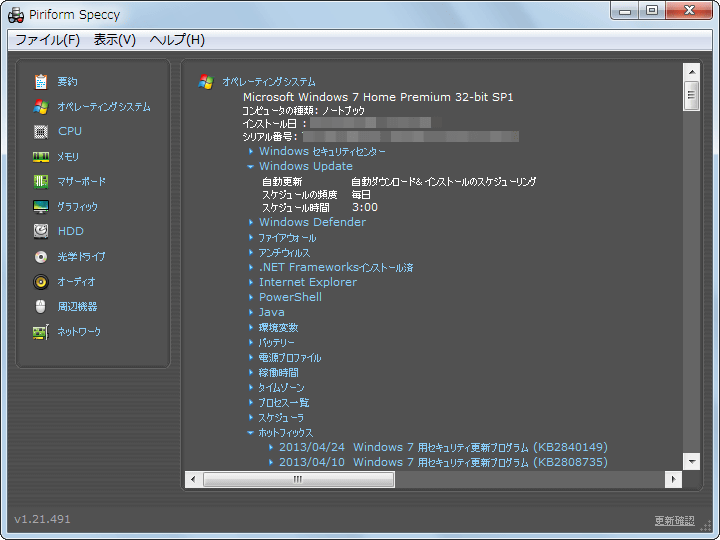Expand the Internet Explorer section

tap(251, 283)
